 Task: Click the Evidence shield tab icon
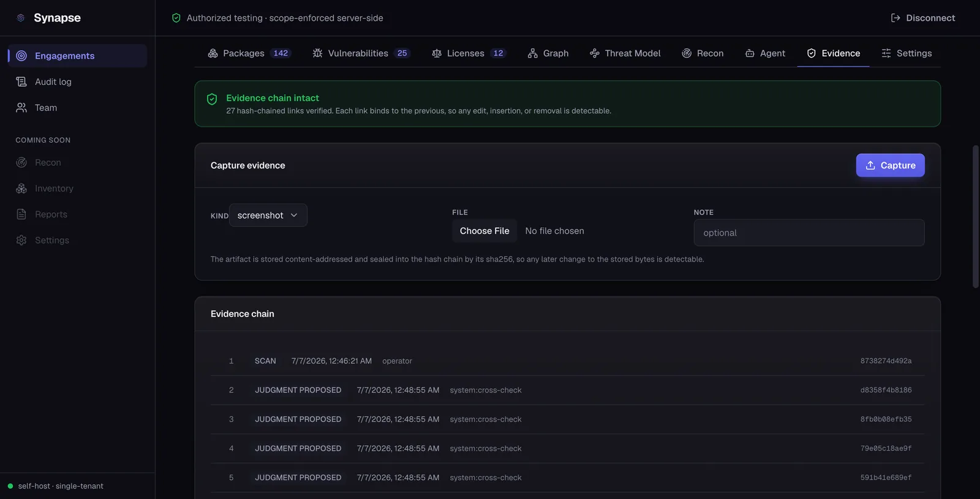pos(812,53)
